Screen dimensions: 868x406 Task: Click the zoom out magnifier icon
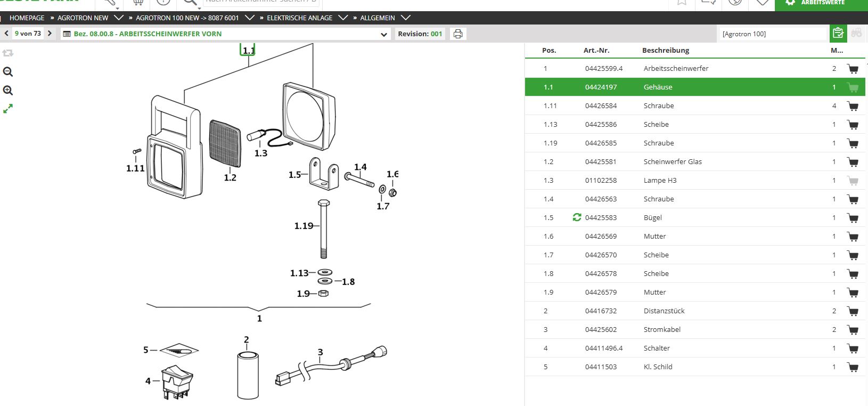coord(8,72)
